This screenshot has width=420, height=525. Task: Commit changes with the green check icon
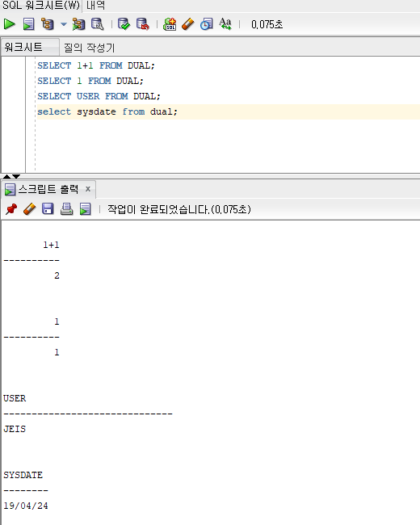click(124, 24)
